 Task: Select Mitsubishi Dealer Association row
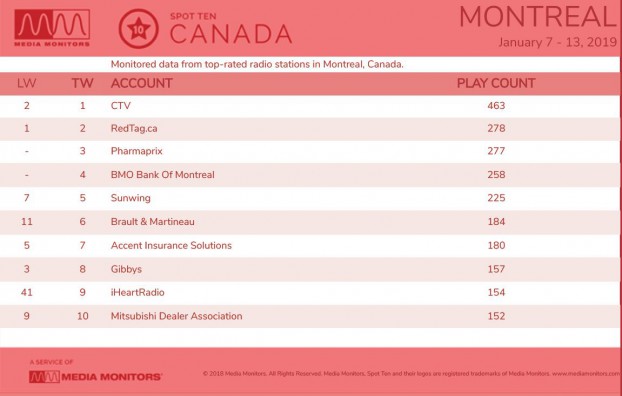point(310,316)
